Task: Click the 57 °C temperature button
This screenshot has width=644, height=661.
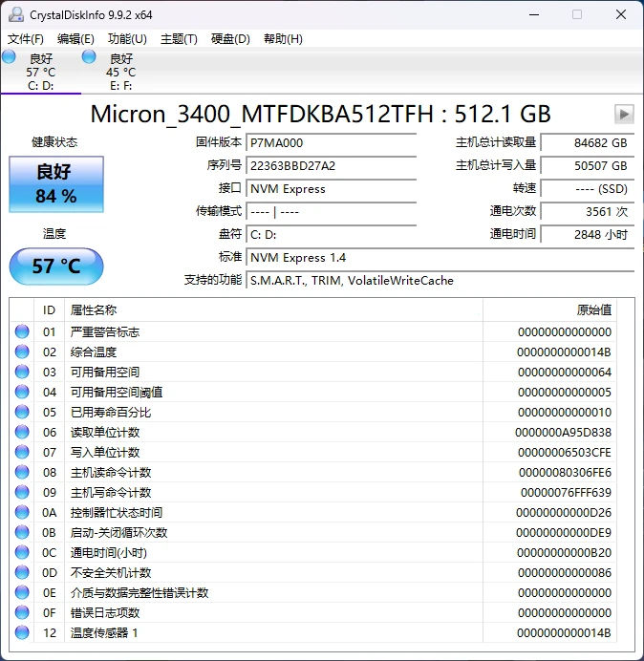Action: coord(56,266)
